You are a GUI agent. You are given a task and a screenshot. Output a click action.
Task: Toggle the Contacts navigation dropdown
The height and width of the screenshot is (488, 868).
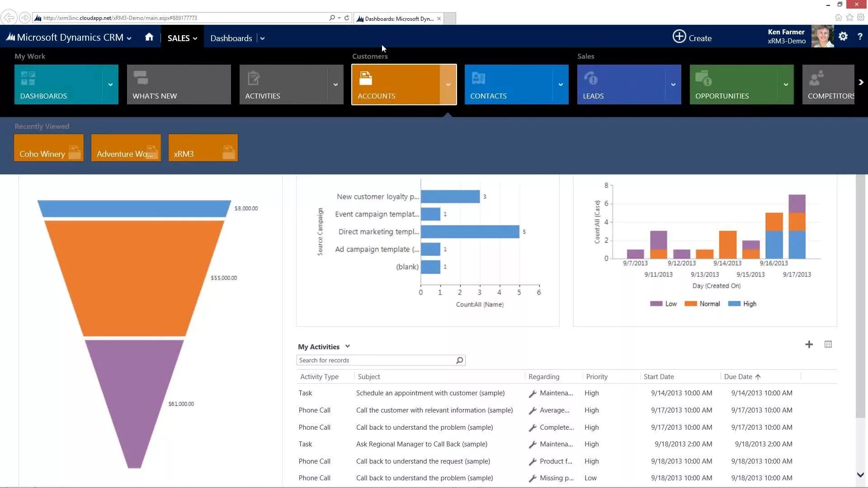pyautogui.click(x=561, y=84)
